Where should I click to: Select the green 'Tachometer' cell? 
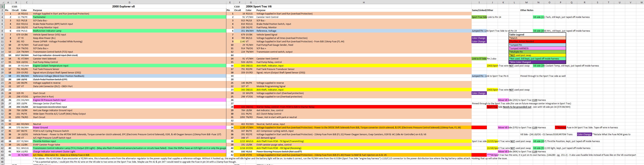(129, 17)
